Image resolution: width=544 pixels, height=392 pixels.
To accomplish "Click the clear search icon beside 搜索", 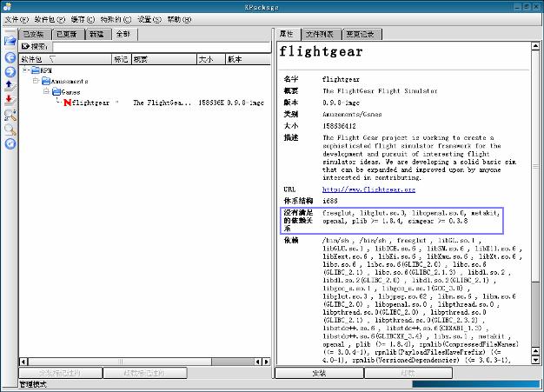I will (25, 46).
